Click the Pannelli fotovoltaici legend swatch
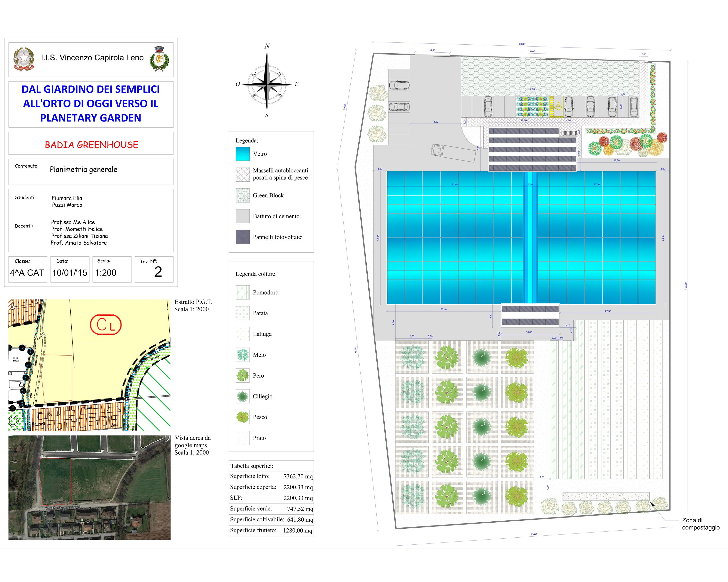Screen dimensions: 728x582 pos(242,237)
